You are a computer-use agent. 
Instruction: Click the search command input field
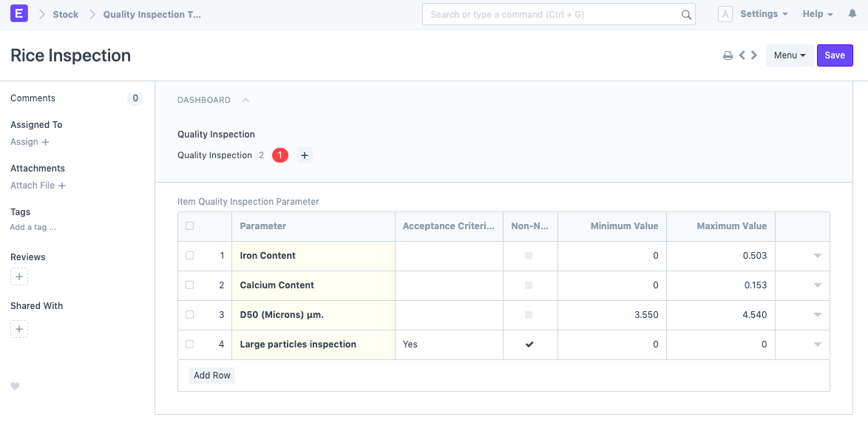pos(558,14)
